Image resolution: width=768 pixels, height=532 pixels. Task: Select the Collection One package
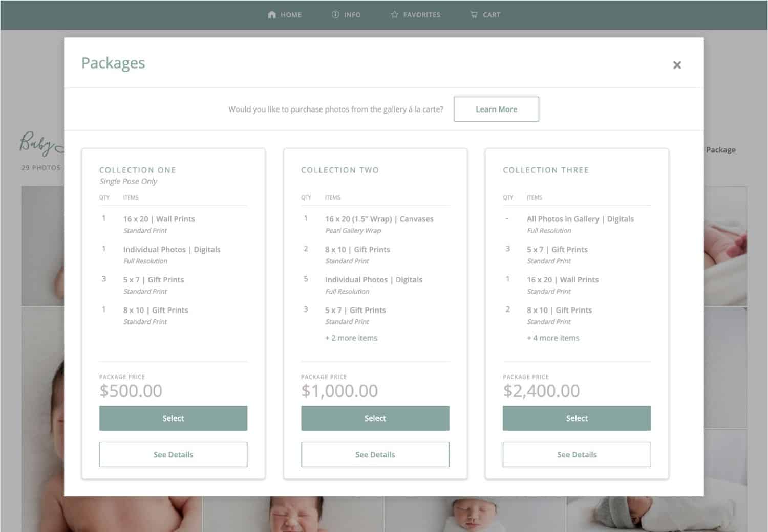pos(173,418)
